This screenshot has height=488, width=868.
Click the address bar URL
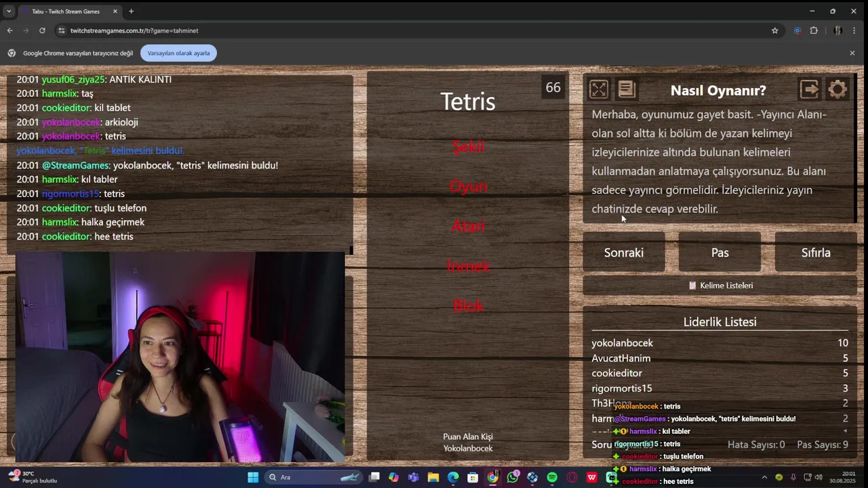coord(134,30)
